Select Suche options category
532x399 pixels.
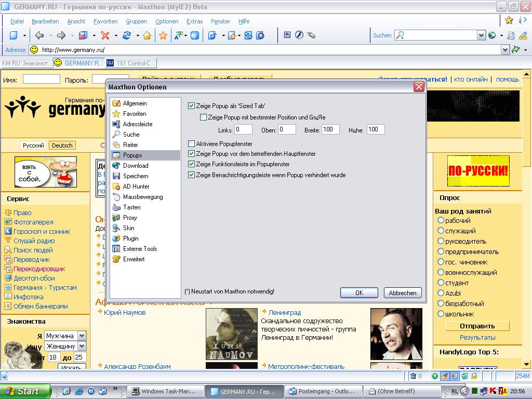(131, 135)
